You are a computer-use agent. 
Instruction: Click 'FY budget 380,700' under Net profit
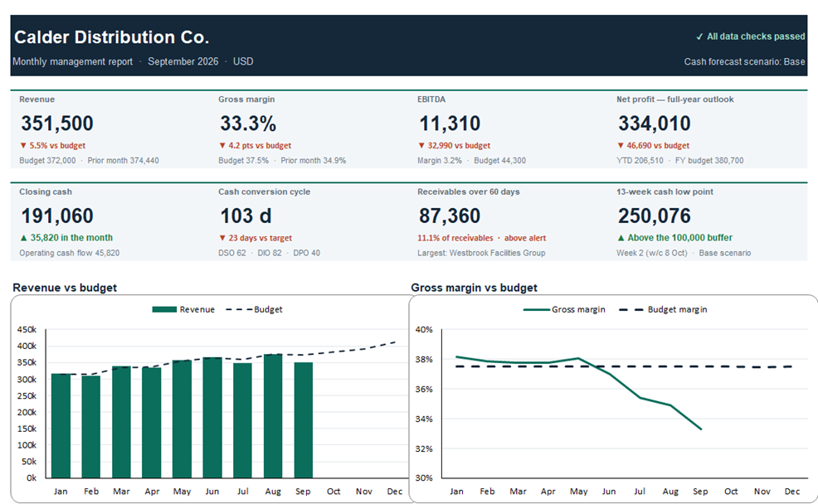coord(709,161)
